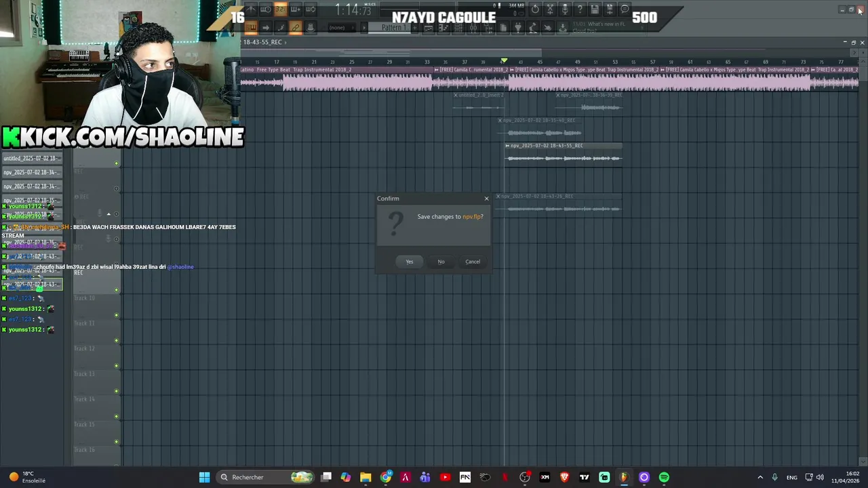Screen dimensions: 868x488
Task: Open the FL Studio taskbar icon
Action: [624, 477]
